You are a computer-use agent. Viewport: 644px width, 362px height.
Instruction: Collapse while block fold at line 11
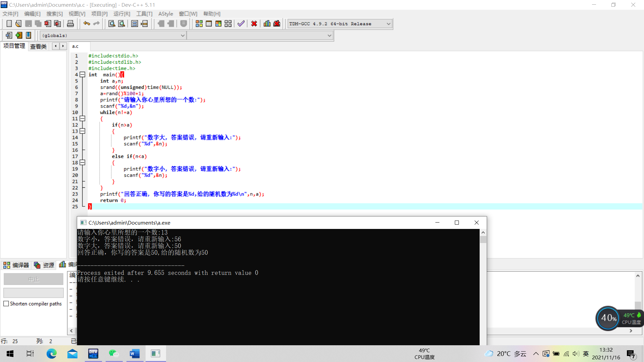[x=83, y=119]
